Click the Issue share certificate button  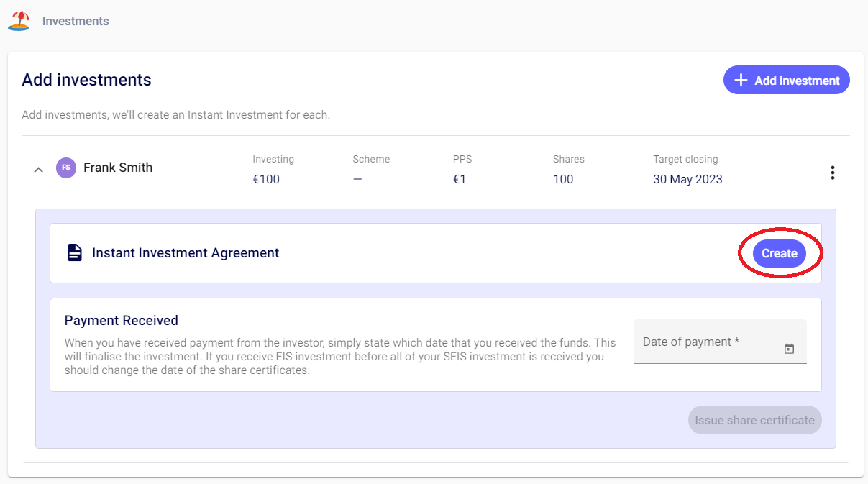[754, 420]
